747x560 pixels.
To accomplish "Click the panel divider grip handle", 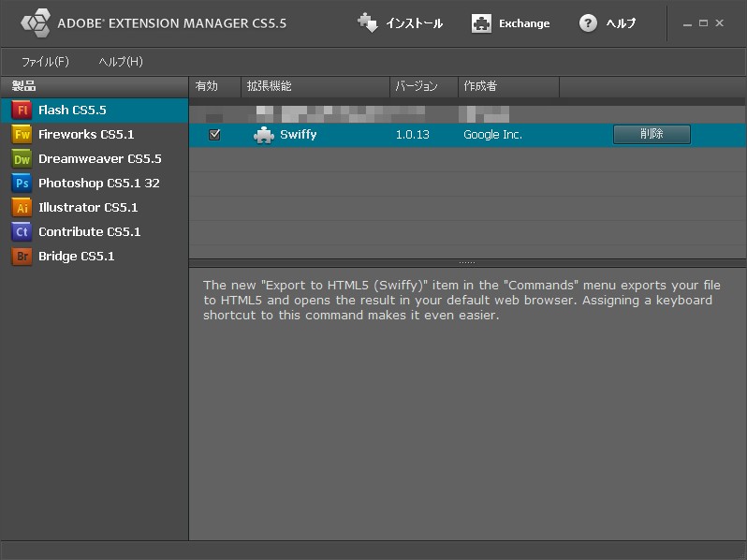I will point(467,263).
